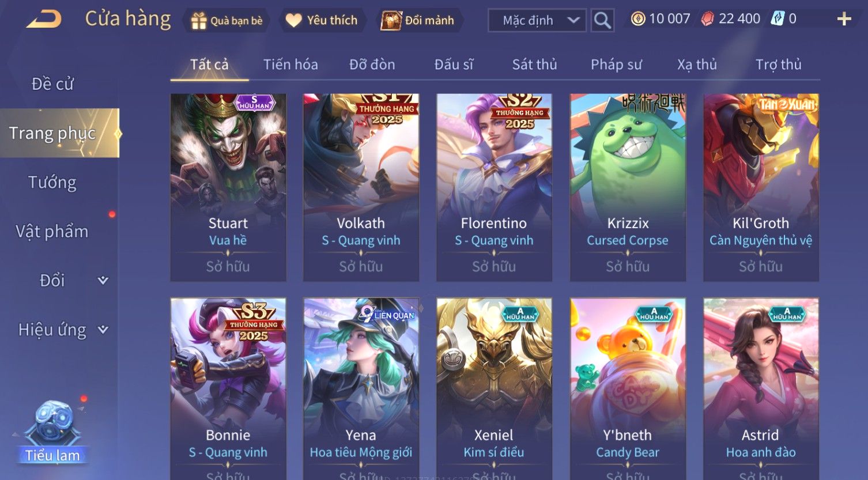Screen dimensions: 868x480
Task: Select the Tiến hóa tab
Action: (x=290, y=65)
